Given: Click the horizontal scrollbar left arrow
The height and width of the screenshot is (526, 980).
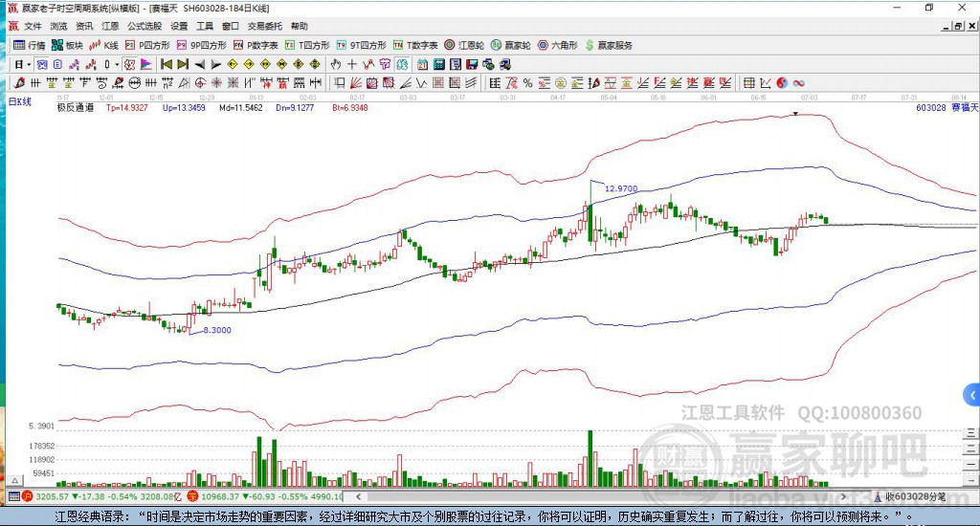Looking at the screenshot, I should click(358, 496).
